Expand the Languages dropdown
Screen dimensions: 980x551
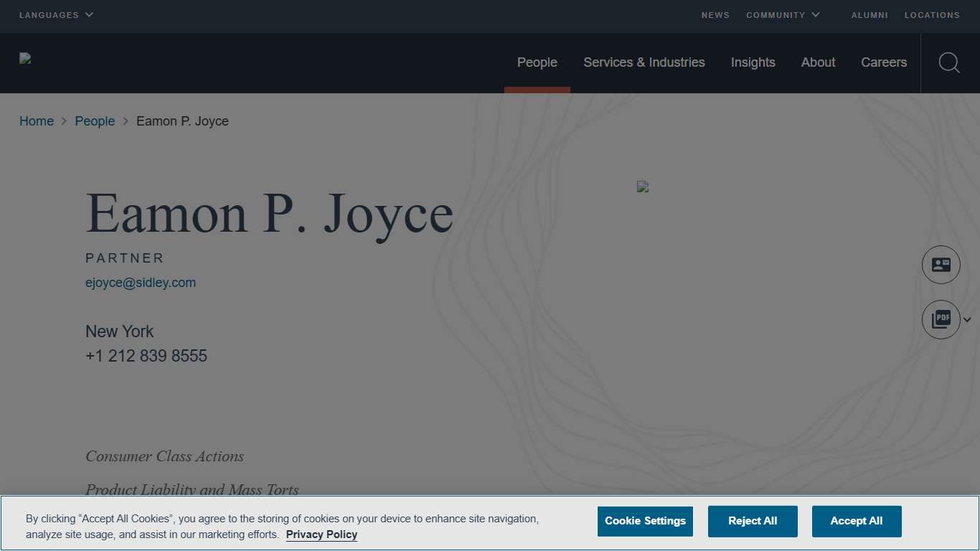click(x=55, y=14)
